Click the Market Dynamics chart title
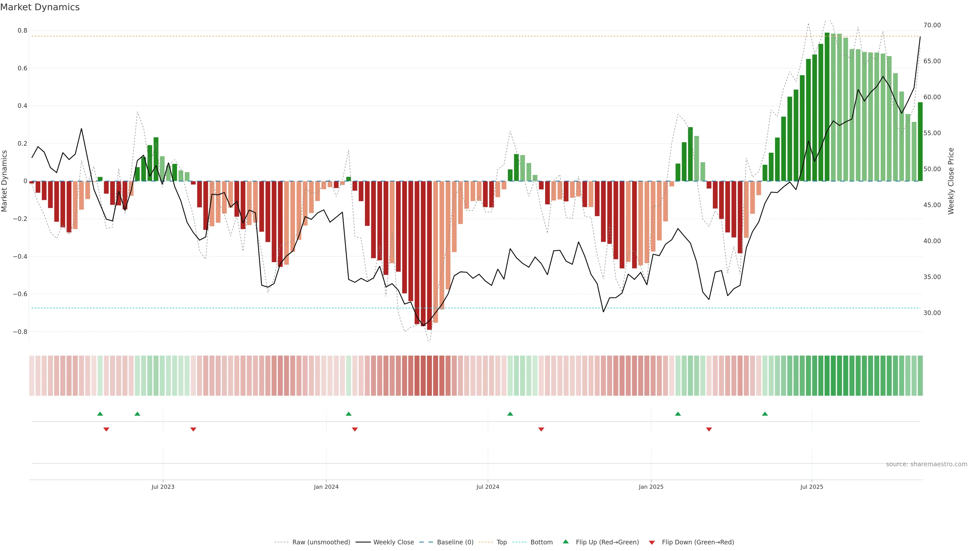This screenshot has width=980, height=551. coord(40,7)
